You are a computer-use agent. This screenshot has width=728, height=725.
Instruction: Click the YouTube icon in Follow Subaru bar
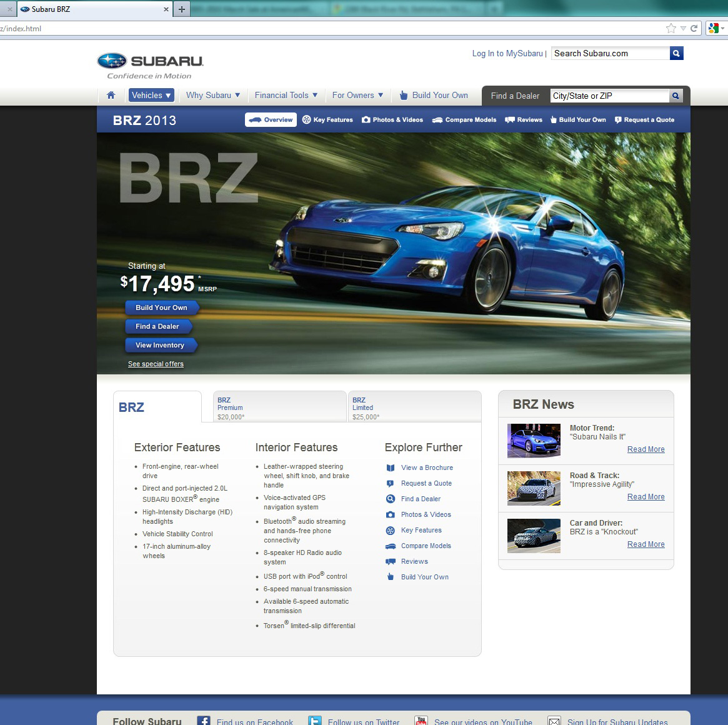pos(421,721)
